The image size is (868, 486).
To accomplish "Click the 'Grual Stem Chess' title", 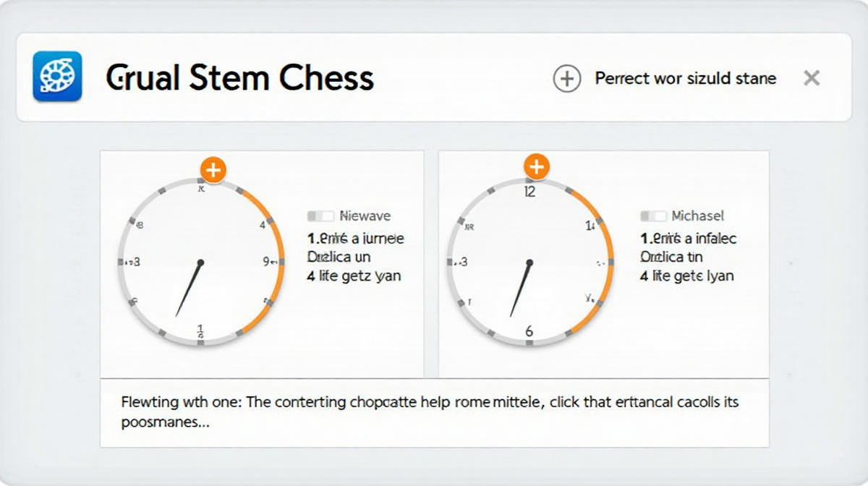I will coord(239,77).
